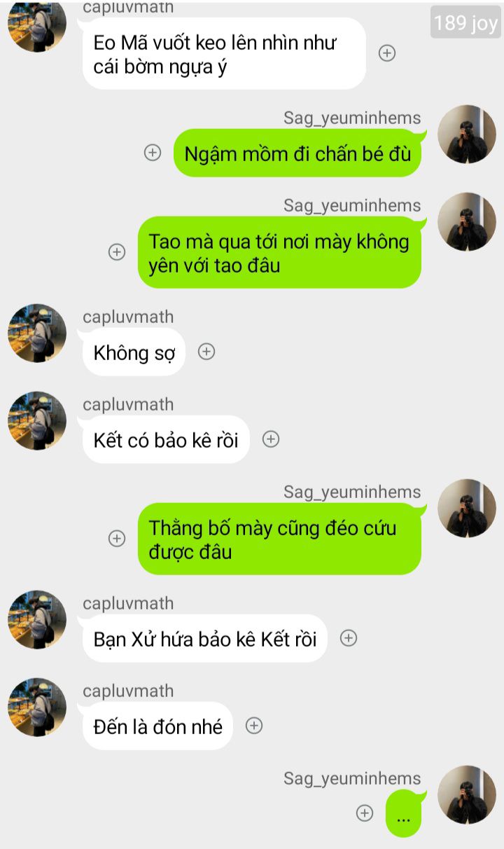This screenshot has width=504, height=849.
Task: Open Sag_yeuminhems avatar beside 'Ngậm mồm đi'
Action: pyautogui.click(x=467, y=134)
